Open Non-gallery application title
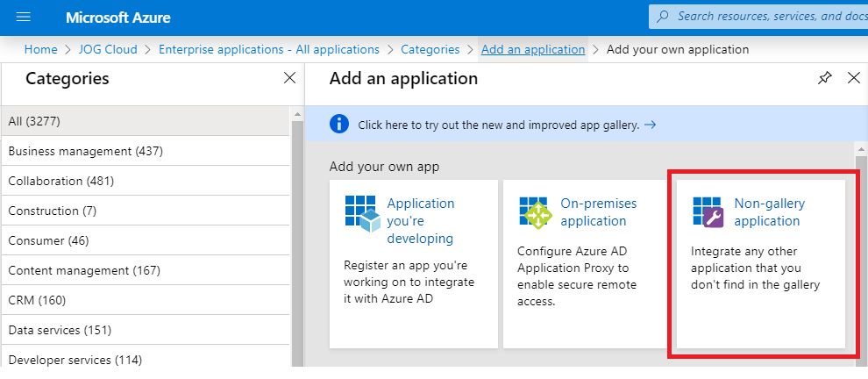 tap(770, 212)
